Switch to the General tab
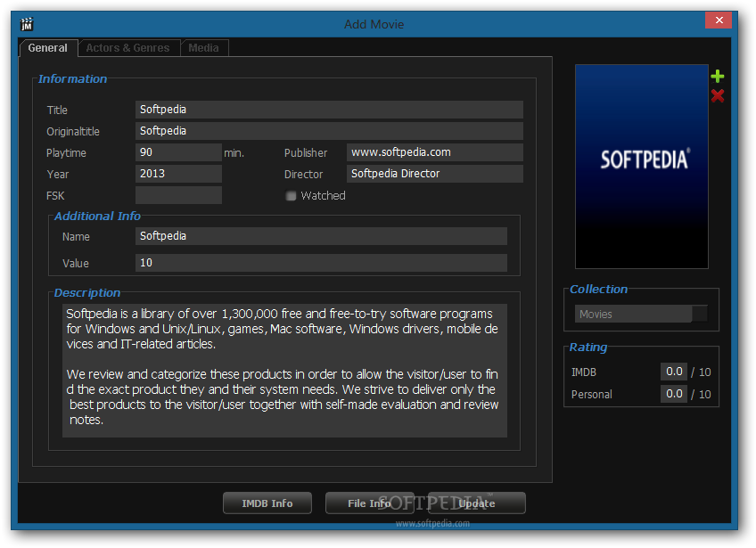756x548 pixels. point(48,48)
